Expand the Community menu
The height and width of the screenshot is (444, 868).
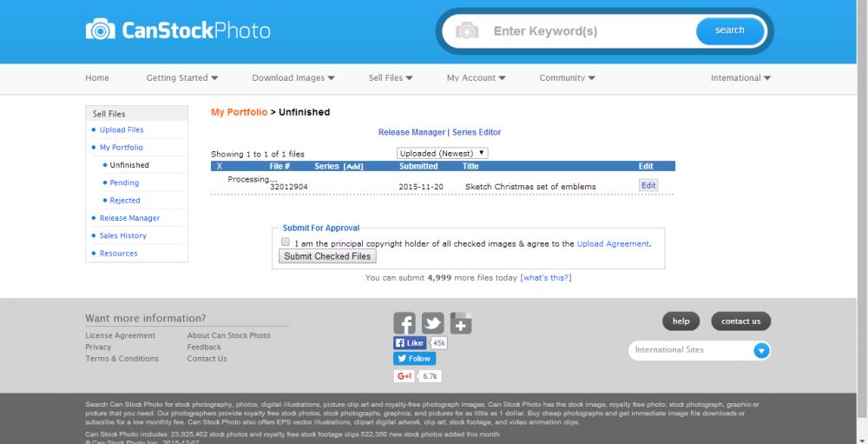pos(568,78)
